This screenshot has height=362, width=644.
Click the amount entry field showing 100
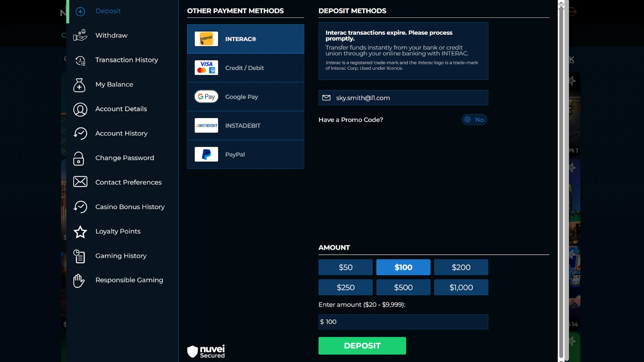403,322
